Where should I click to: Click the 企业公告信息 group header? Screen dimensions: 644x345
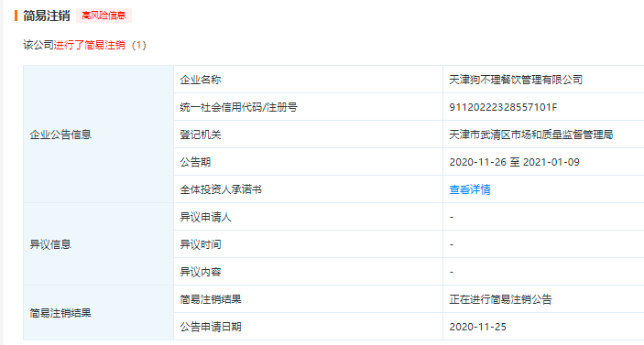pos(99,135)
